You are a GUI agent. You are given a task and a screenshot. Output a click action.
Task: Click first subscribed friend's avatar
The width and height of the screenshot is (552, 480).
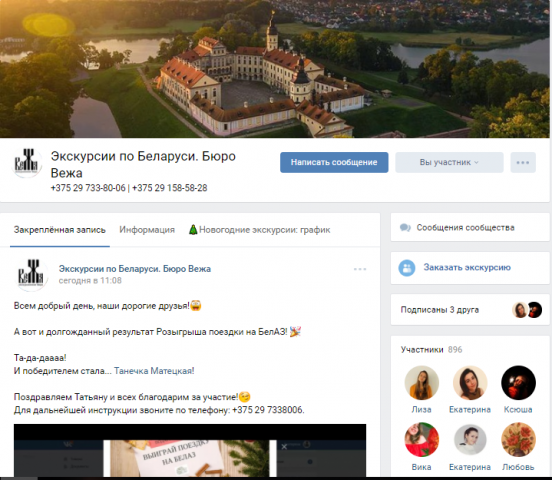tap(519, 310)
